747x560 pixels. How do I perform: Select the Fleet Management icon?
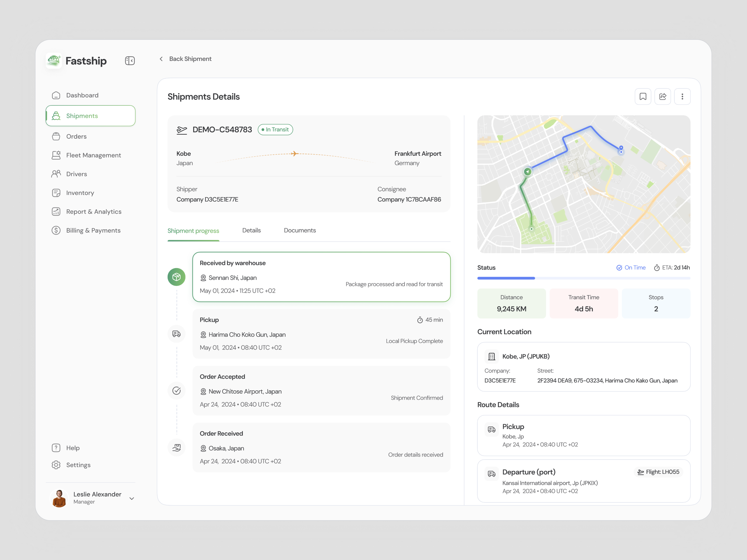click(x=56, y=155)
